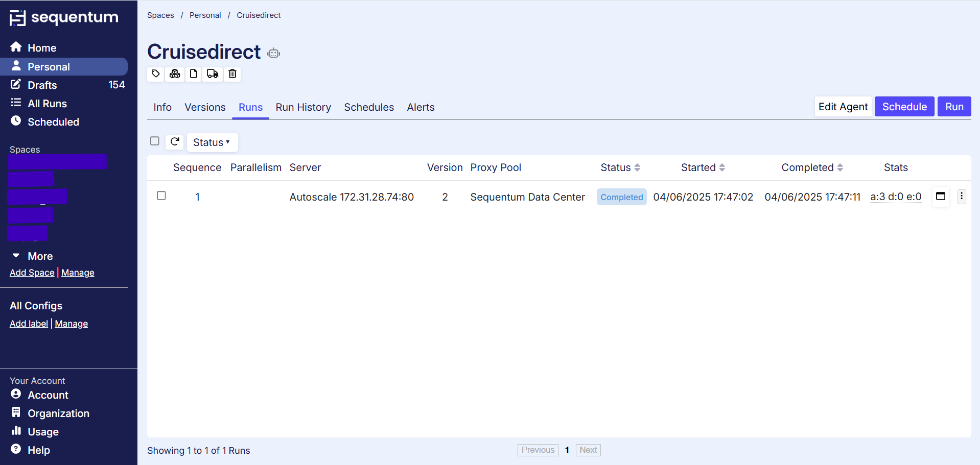Click the Edit Agent button
Viewport: 980px width, 465px height.
point(843,107)
